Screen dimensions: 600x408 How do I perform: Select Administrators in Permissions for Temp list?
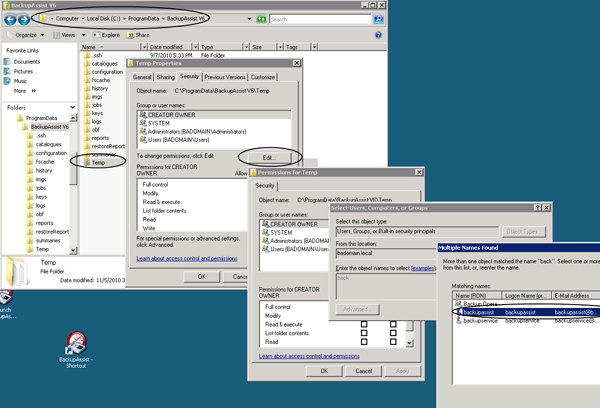(x=295, y=241)
